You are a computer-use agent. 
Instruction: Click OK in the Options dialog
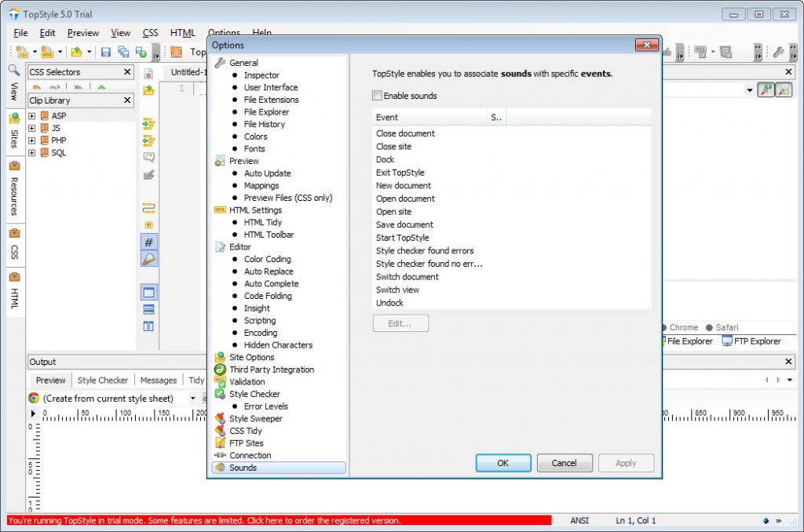click(503, 463)
